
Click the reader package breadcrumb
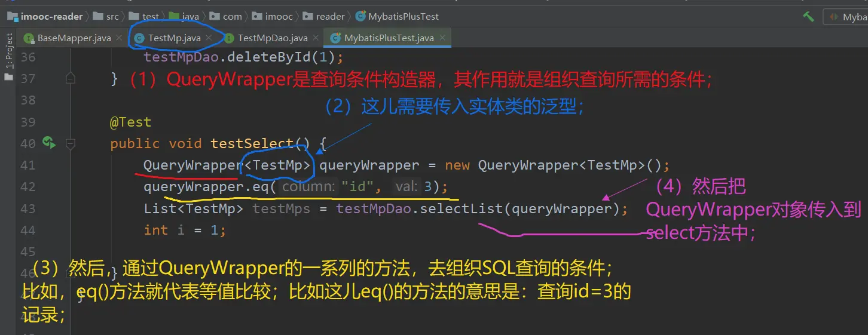pyautogui.click(x=323, y=16)
